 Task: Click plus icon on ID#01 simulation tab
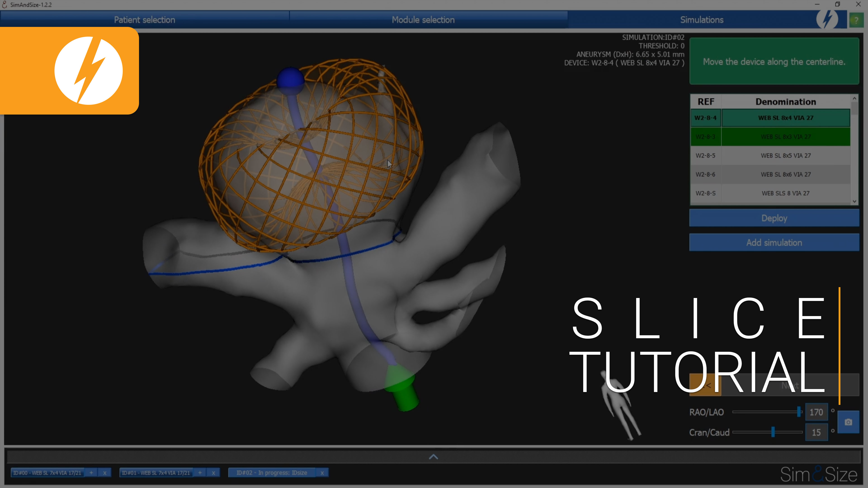(200, 473)
